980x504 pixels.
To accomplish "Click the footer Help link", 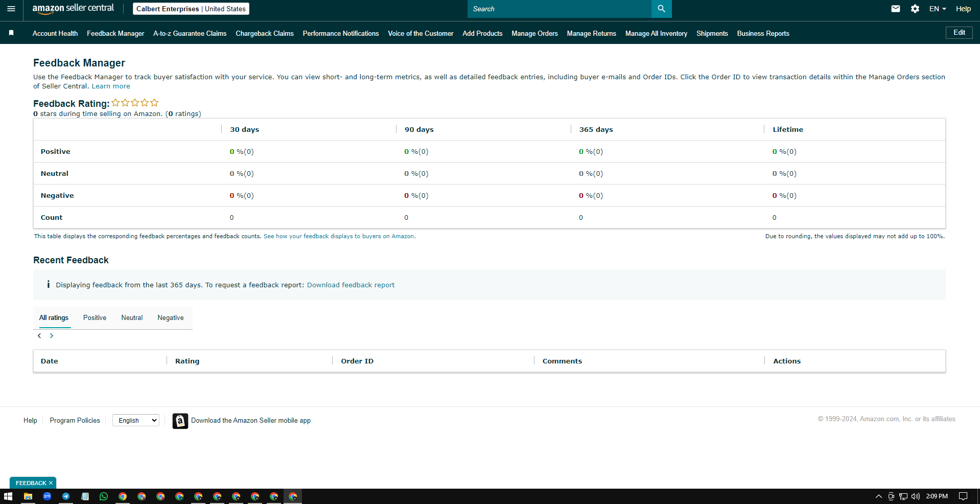I will (x=30, y=420).
